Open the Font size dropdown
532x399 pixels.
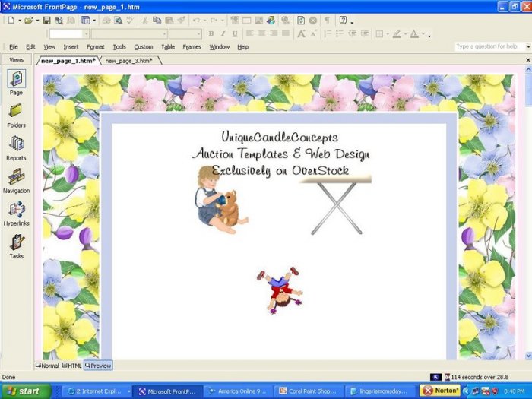point(185,34)
